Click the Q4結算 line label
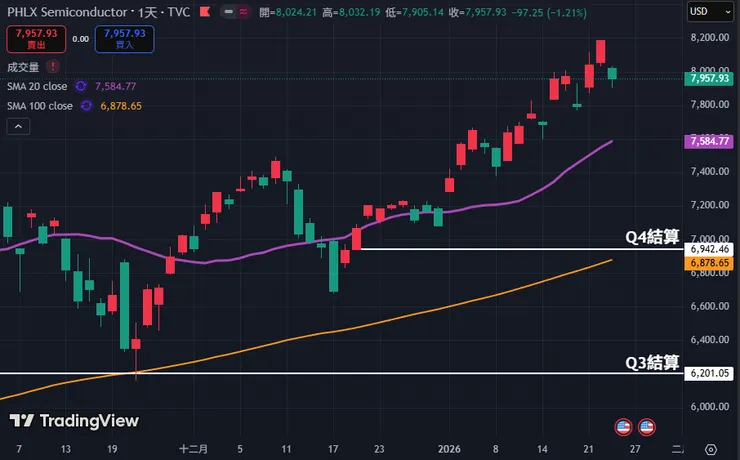 [652, 236]
